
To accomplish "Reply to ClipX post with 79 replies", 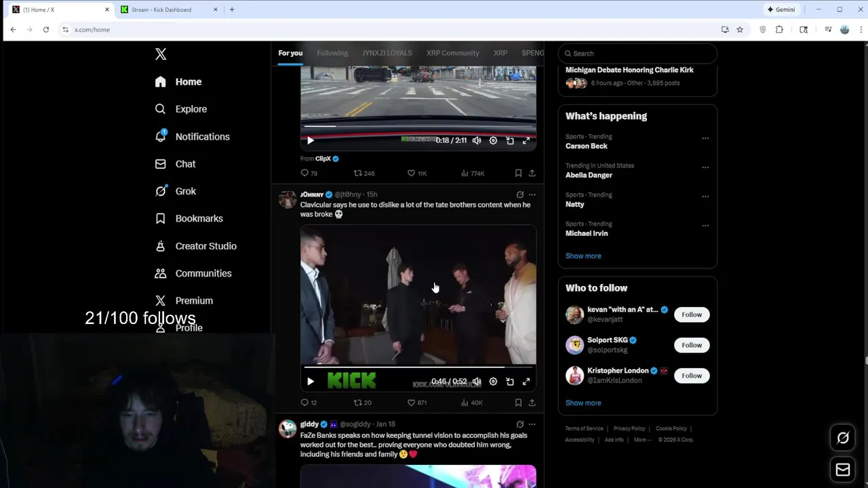I will point(309,174).
